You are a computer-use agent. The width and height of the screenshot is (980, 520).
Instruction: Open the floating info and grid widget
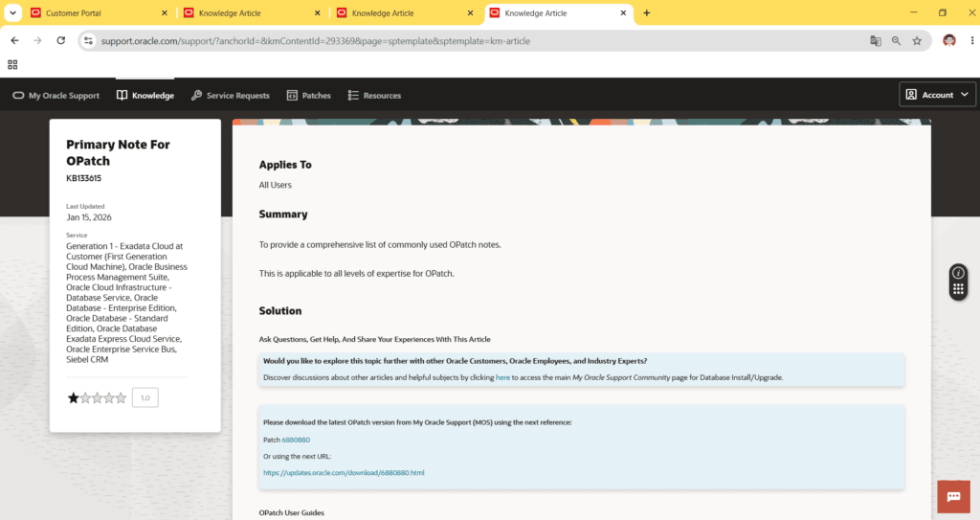958,282
